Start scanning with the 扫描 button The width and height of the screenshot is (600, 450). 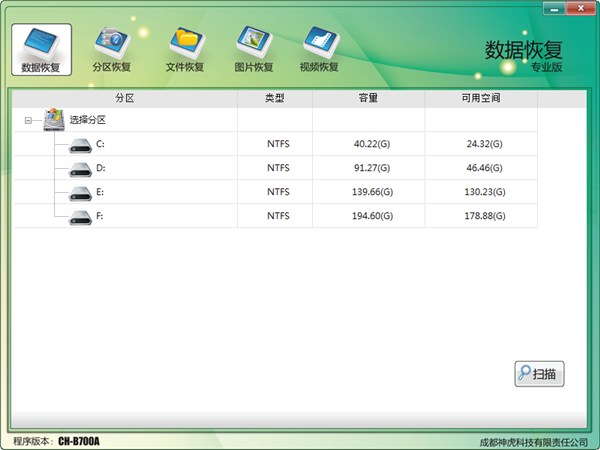pyautogui.click(x=540, y=374)
